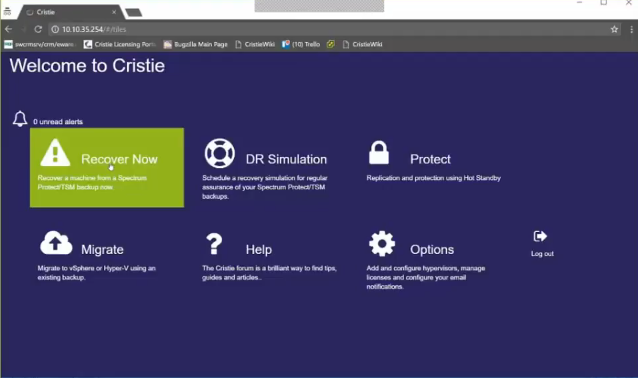638x378 pixels.
Task: Bookmark this page with star icon
Action: pyautogui.click(x=614, y=29)
